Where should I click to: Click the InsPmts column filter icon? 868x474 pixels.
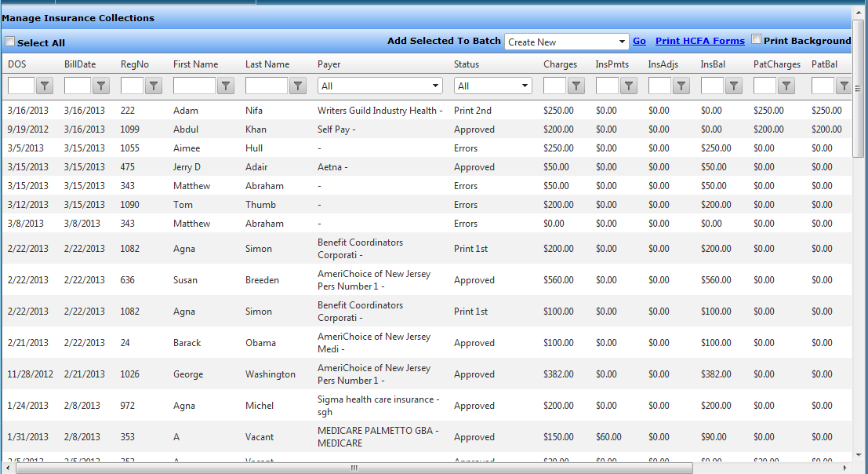(x=629, y=86)
